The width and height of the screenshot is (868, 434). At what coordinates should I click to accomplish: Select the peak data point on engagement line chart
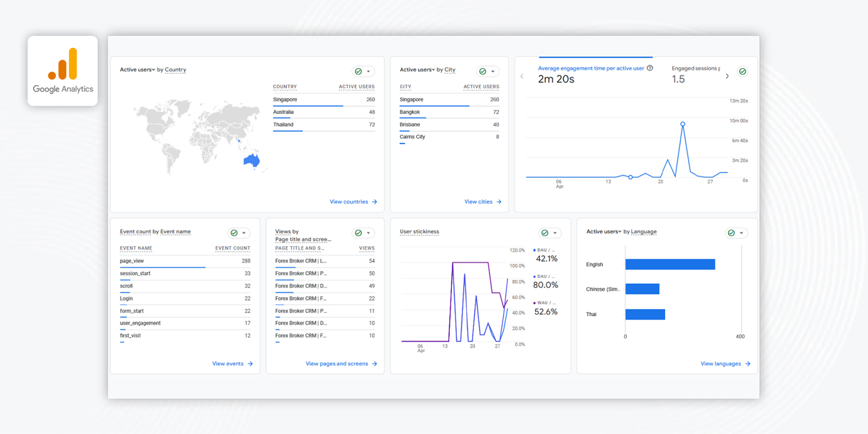coord(682,124)
